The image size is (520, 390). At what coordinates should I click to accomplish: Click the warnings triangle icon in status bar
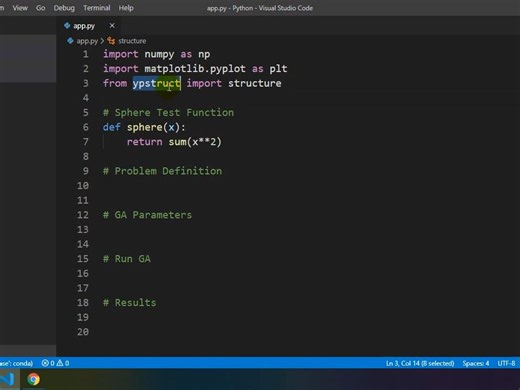tap(60, 363)
